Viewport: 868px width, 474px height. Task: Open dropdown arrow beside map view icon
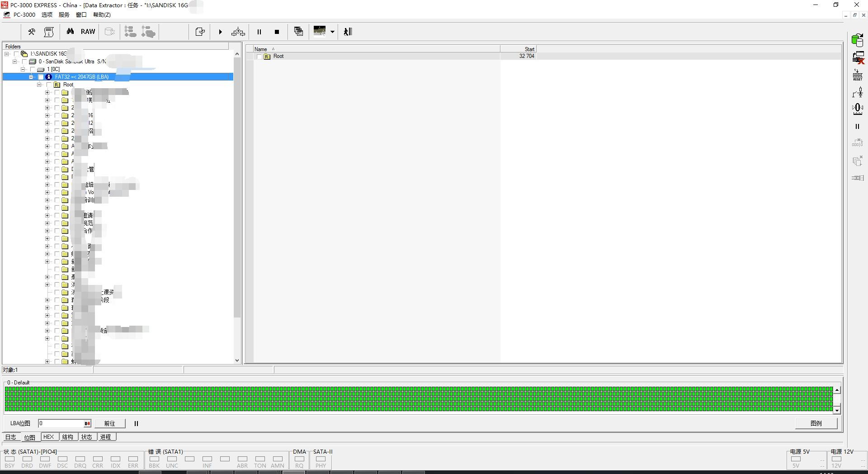pyautogui.click(x=332, y=32)
